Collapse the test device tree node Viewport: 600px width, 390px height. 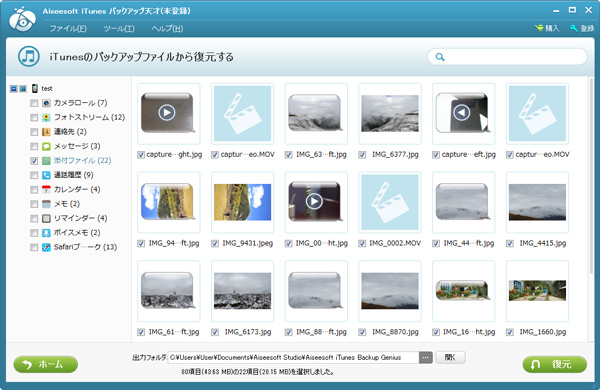[x=14, y=89]
